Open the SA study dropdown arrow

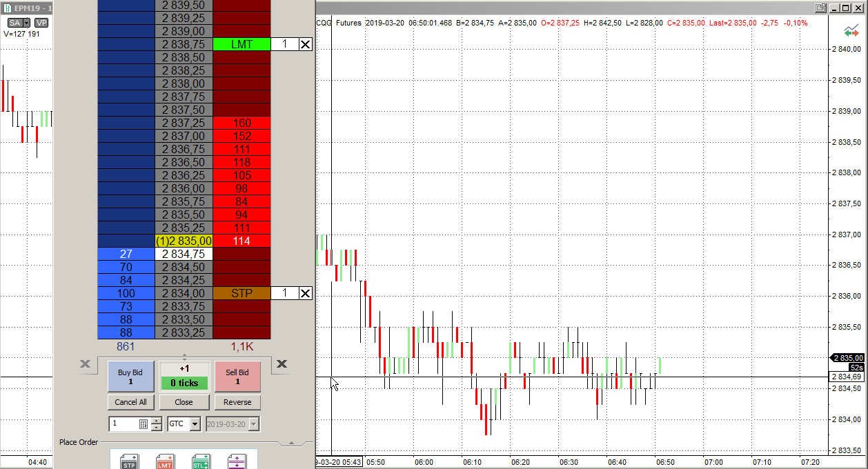coord(27,23)
